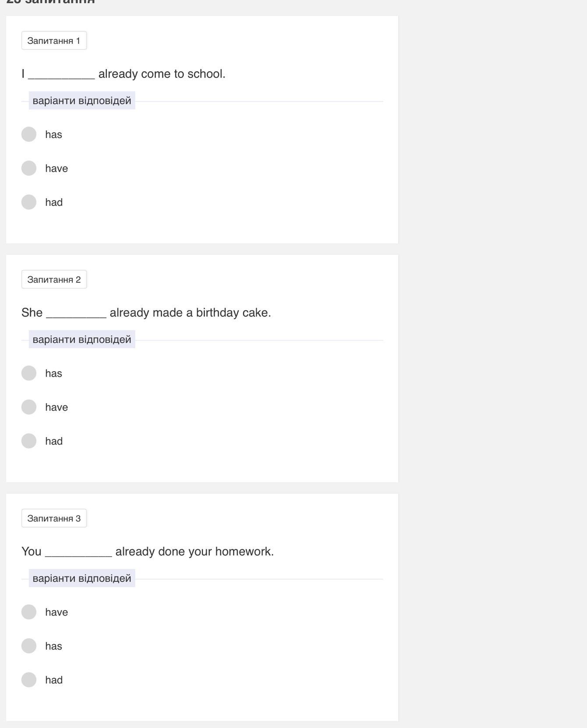Click the "already made a birthday cake" sentence

coord(190,313)
